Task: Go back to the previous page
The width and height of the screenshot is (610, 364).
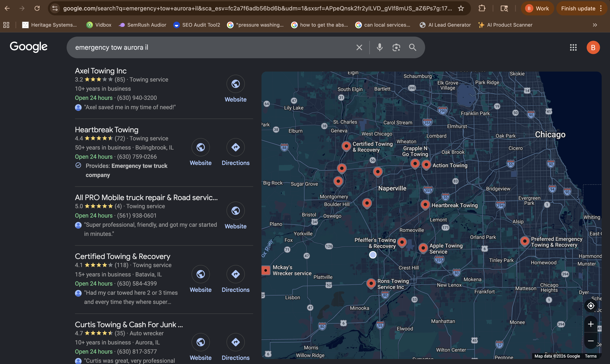Action: click(x=7, y=8)
